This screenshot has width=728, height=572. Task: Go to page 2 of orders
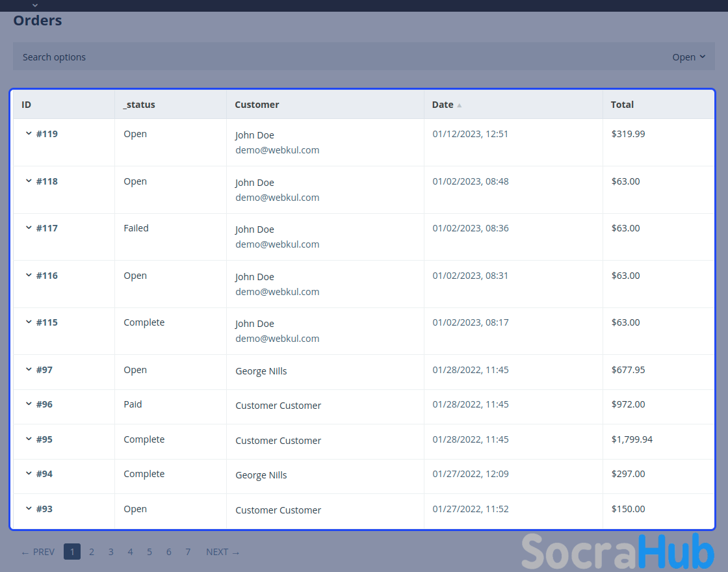[x=92, y=552]
